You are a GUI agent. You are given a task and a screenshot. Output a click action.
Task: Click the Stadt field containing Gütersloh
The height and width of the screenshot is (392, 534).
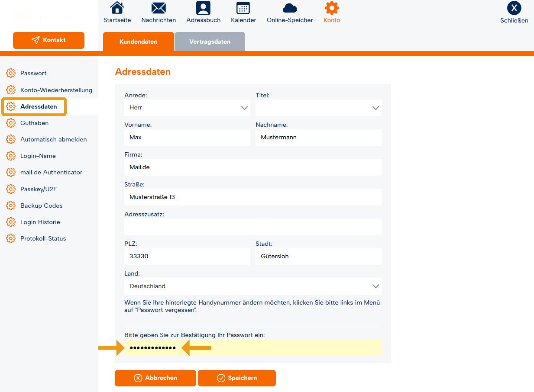click(319, 257)
